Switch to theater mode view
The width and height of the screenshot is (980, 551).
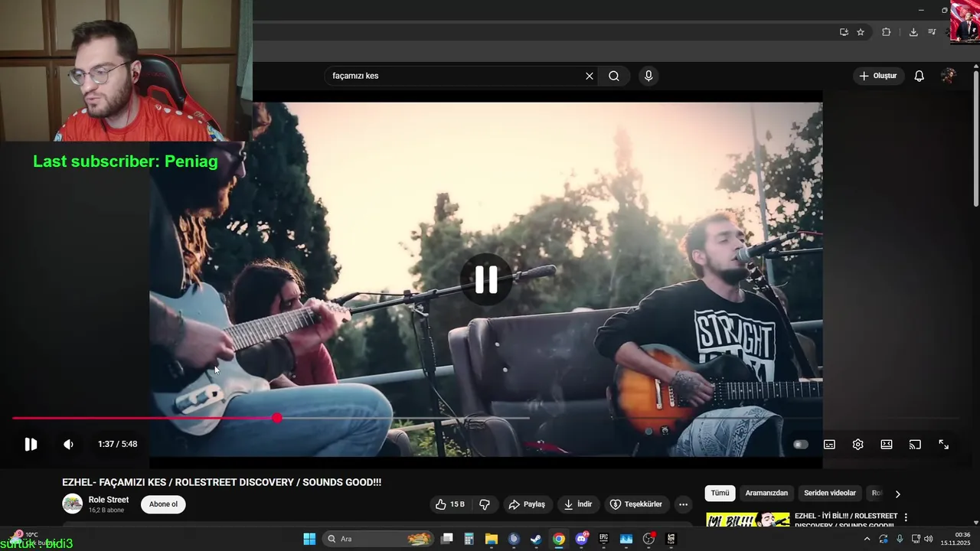887,445
